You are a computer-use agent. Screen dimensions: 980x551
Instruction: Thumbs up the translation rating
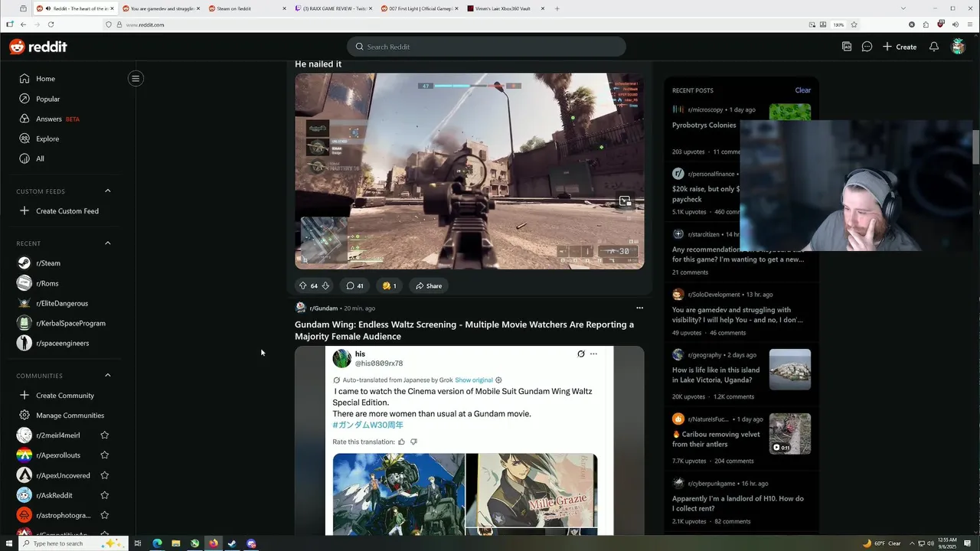point(401,442)
